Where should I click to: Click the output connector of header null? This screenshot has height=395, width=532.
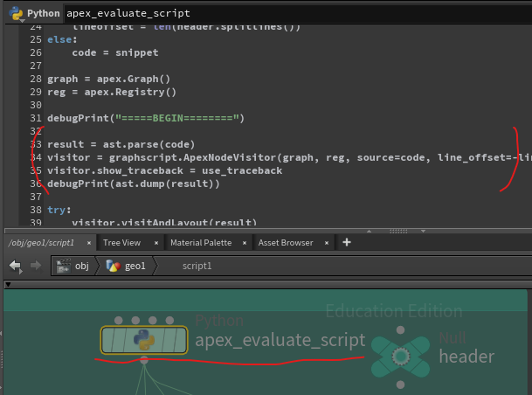tap(401, 385)
